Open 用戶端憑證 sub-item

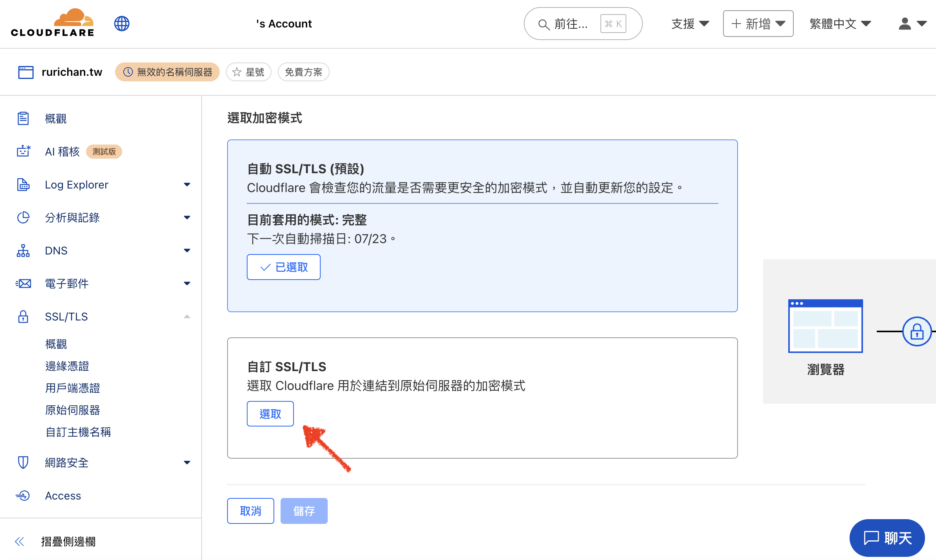(x=73, y=388)
